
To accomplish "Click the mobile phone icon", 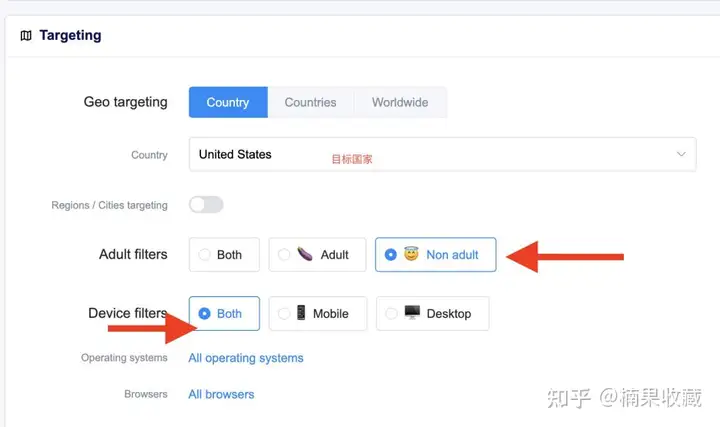I will click(301, 313).
